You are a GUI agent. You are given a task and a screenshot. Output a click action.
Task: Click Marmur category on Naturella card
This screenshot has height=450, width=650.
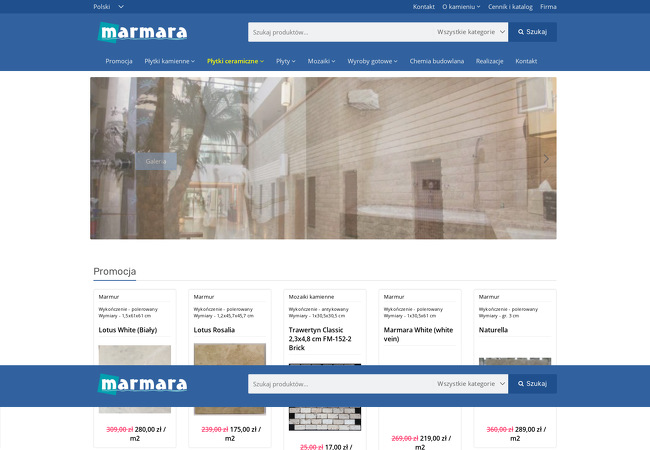pos(489,297)
